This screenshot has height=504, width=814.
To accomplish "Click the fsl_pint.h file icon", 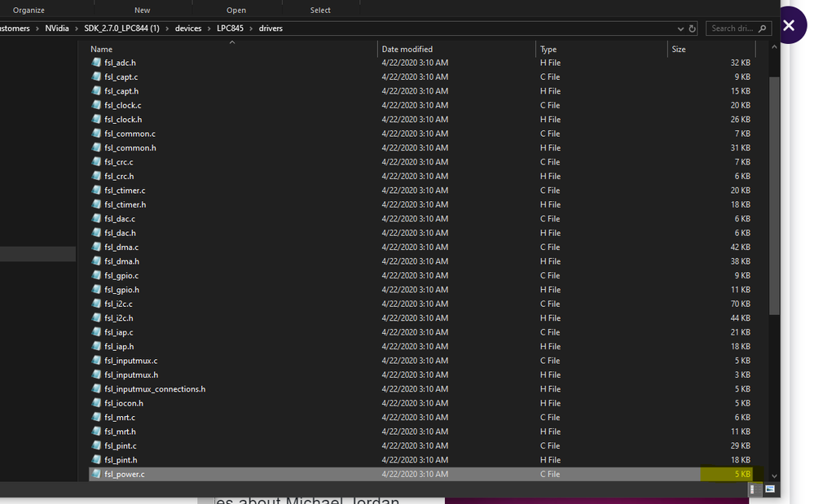I will [96, 459].
